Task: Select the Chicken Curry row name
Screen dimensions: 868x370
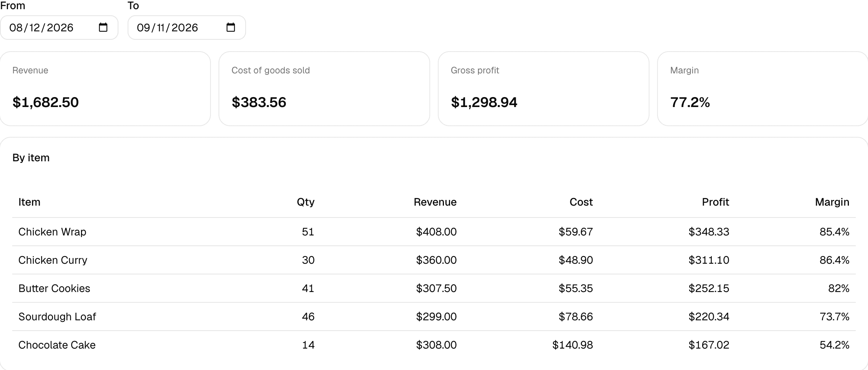Action: 53,260
